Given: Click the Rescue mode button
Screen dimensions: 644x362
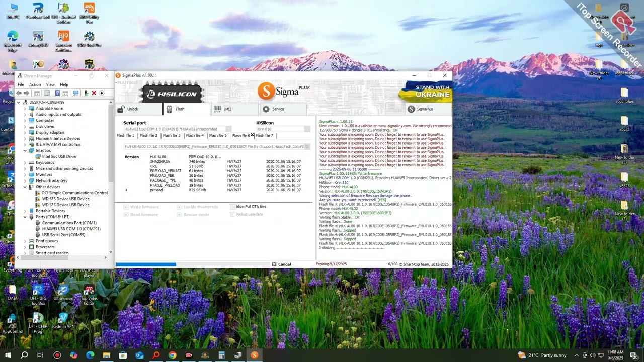Looking at the screenshot, I should (193, 215).
